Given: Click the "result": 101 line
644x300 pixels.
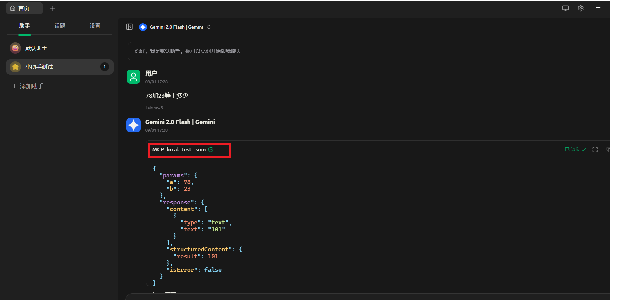Looking at the screenshot, I should pos(196,256).
